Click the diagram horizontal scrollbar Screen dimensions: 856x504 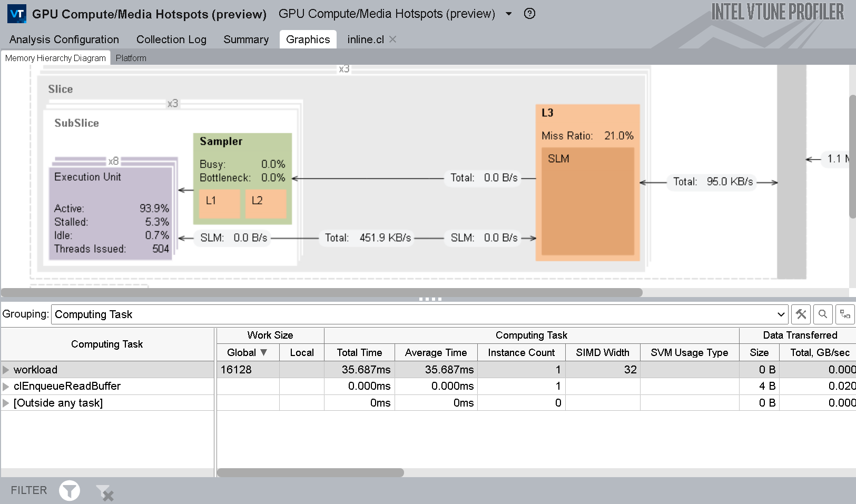click(x=321, y=292)
